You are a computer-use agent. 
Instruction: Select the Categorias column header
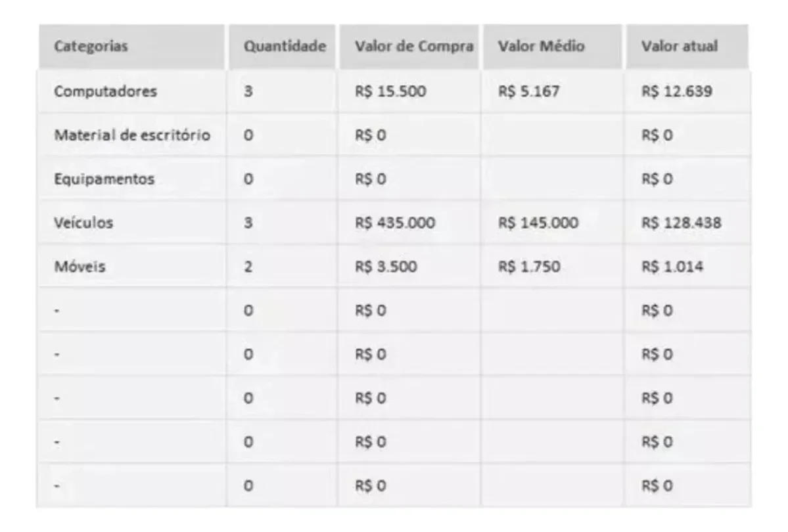(131, 46)
